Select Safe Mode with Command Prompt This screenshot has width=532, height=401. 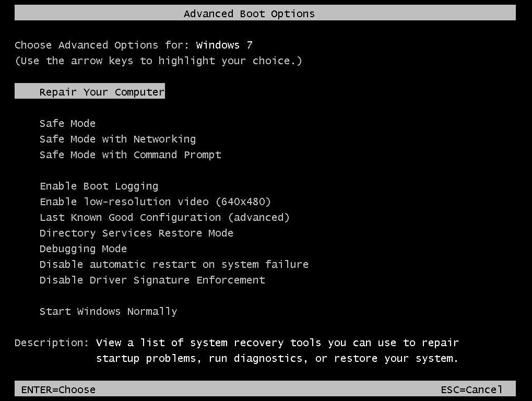(130, 155)
